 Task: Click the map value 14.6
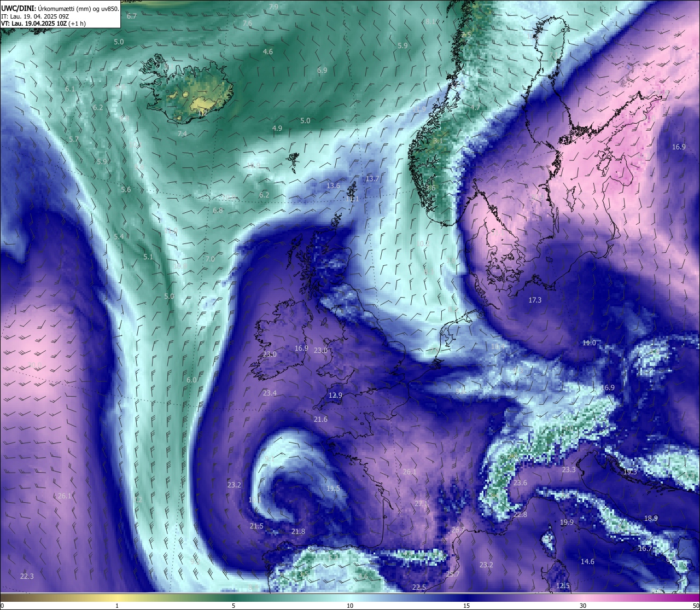point(587,562)
